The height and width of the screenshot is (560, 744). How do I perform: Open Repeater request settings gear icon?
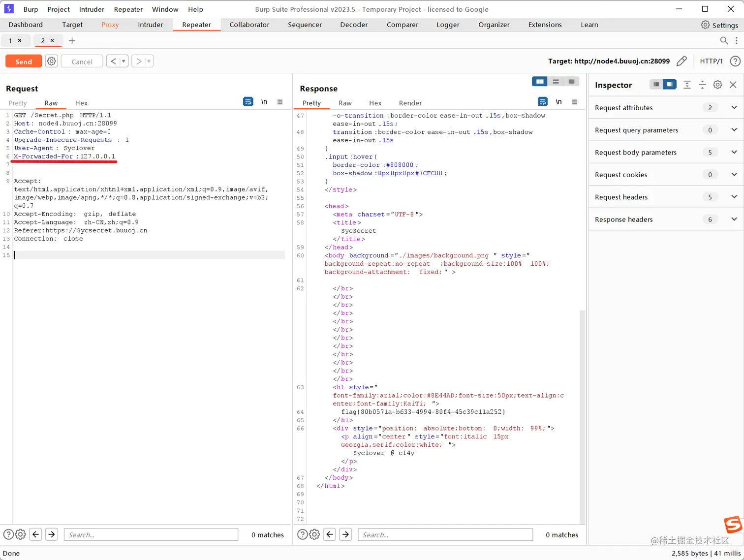51,61
